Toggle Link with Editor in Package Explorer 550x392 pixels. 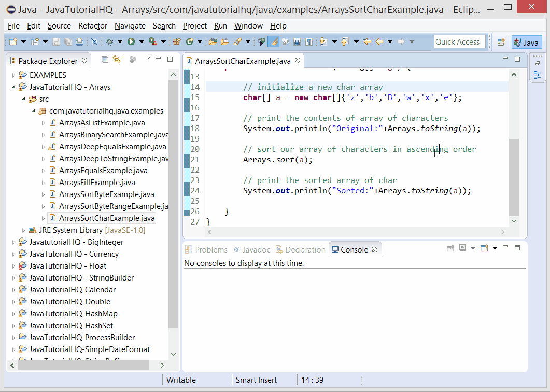[116, 59]
